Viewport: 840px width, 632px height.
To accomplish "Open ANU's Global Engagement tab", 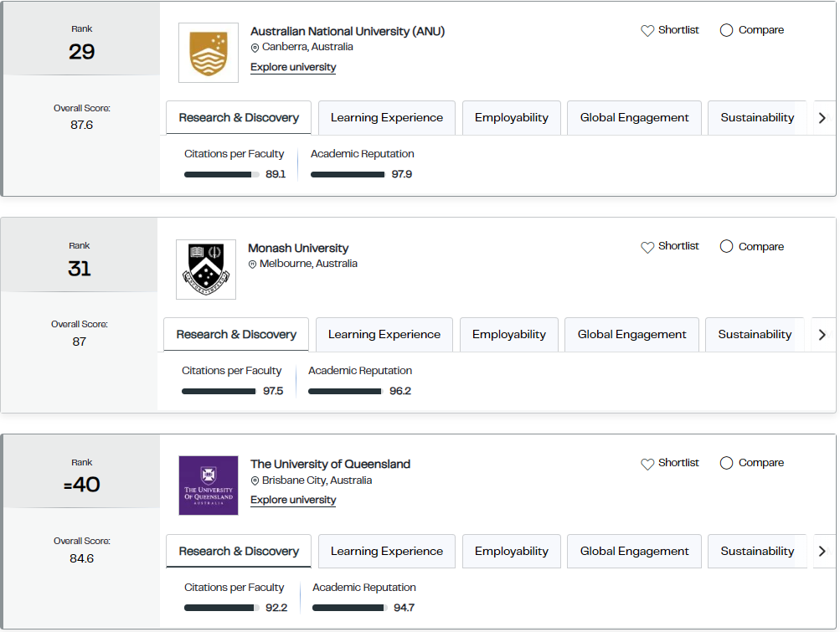I will pyautogui.click(x=634, y=118).
